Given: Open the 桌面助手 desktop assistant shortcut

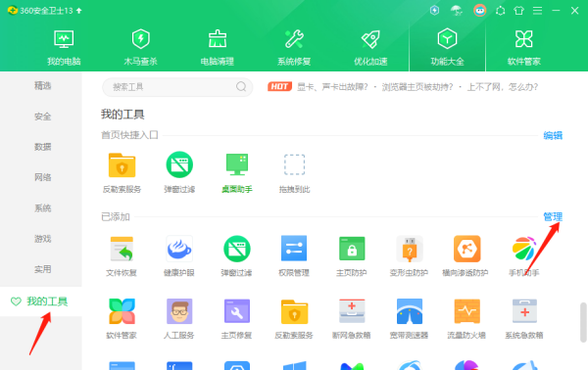Looking at the screenshot, I should (x=237, y=172).
